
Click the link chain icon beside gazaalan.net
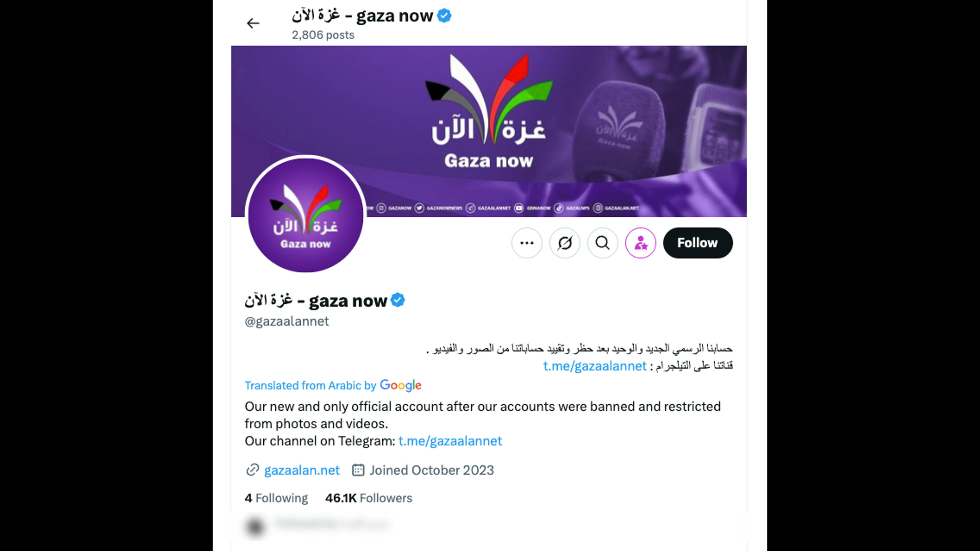point(252,470)
